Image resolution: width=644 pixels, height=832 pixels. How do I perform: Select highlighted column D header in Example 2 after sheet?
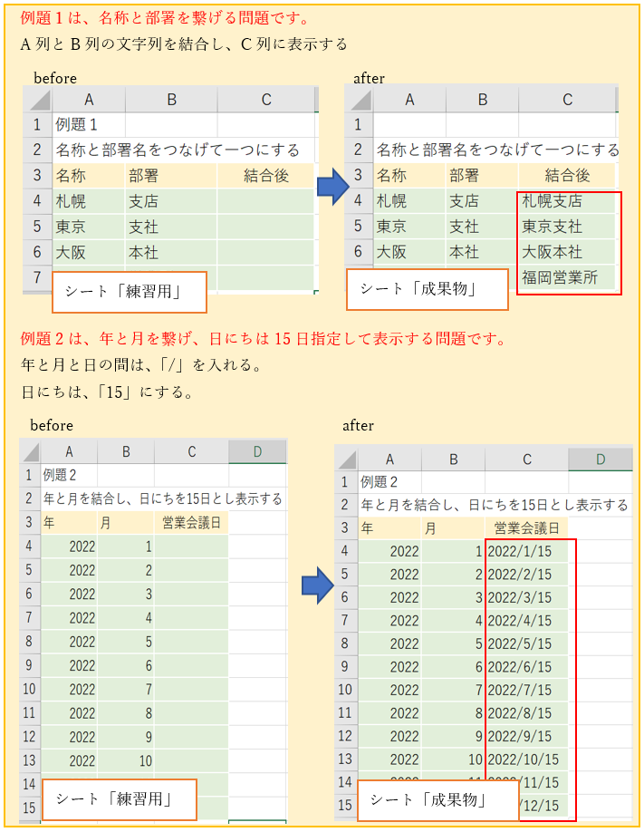pyautogui.click(x=600, y=460)
